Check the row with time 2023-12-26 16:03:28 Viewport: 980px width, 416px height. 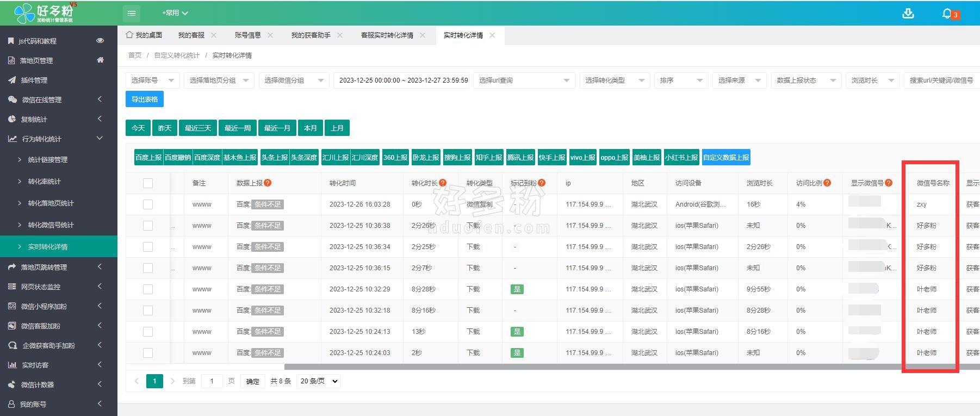click(x=148, y=204)
